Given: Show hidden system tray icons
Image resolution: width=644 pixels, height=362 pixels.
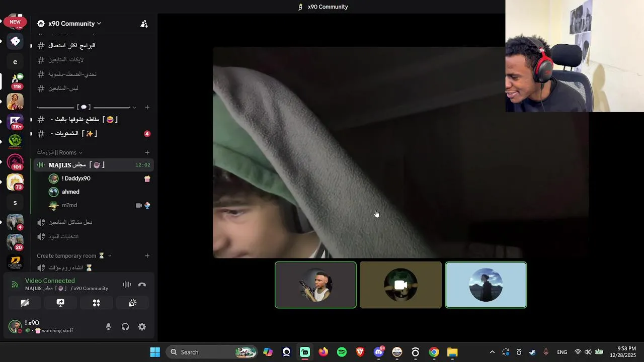Looking at the screenshot, I should [x=492, y=352].
